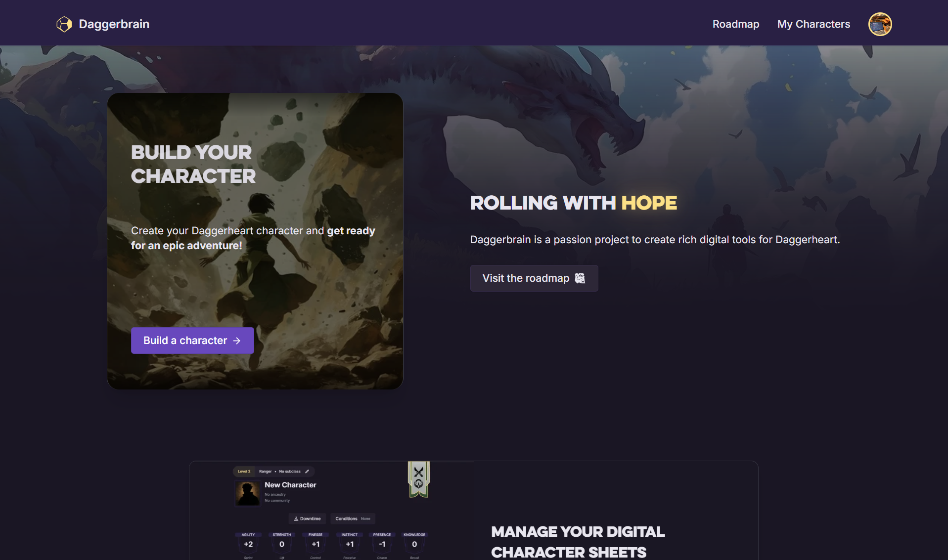Click the Daggerbrain hexagon logo icon
Screen dimensions: 948x560
[64, 24]
